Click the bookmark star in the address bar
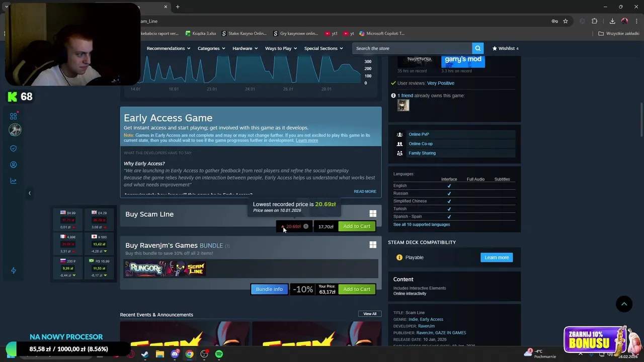The height and width of the screenshot is (362, 644). [x=566, y=21]
